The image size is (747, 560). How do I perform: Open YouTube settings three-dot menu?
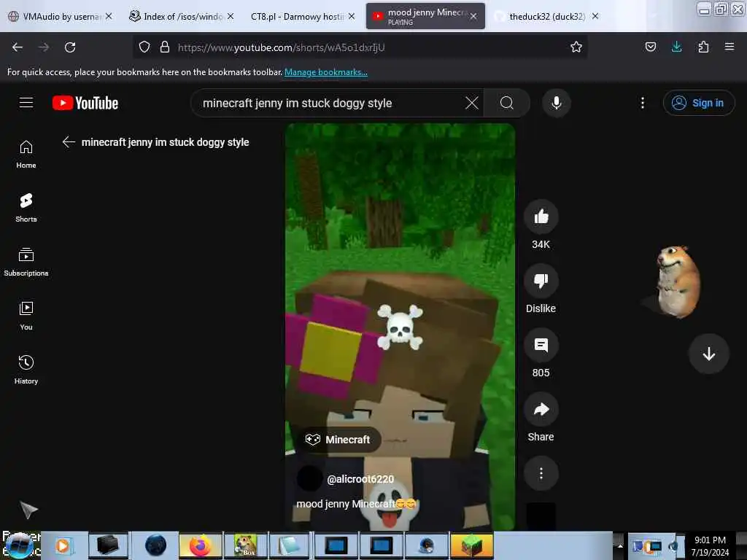tap(643, 103)
